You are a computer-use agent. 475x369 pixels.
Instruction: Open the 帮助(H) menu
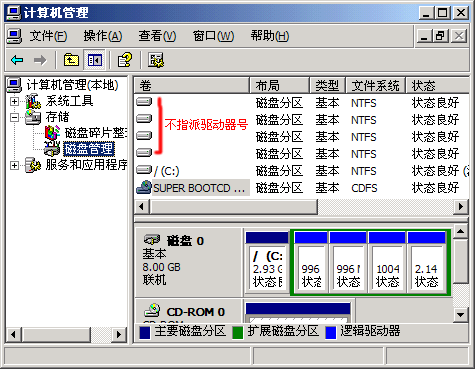point(270,36)
